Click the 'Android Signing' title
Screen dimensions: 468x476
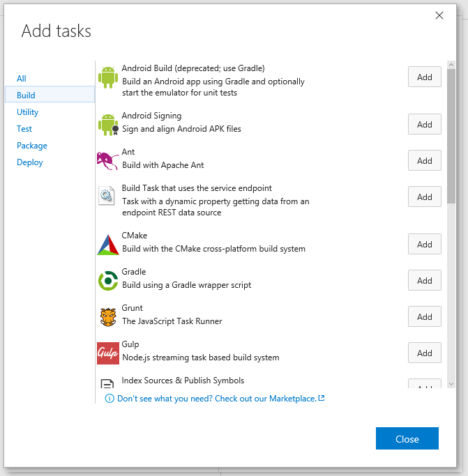tap(151, 116)
